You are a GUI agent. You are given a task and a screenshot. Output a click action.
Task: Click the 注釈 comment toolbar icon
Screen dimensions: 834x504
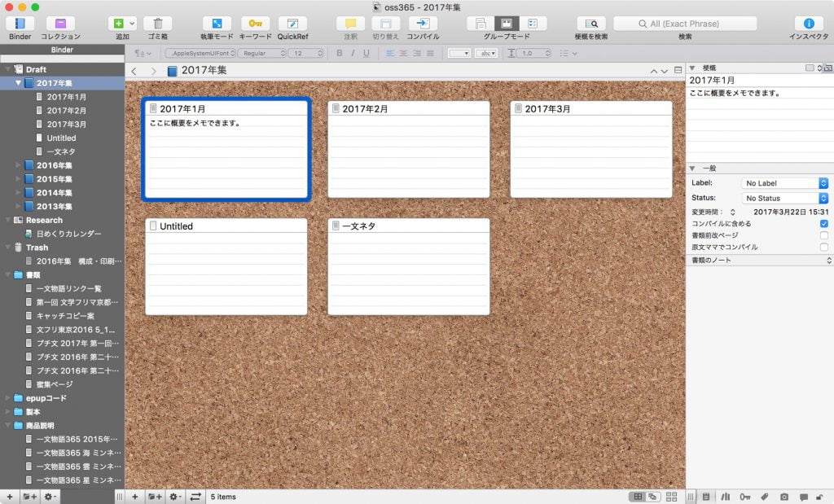(x=350, y=24)
